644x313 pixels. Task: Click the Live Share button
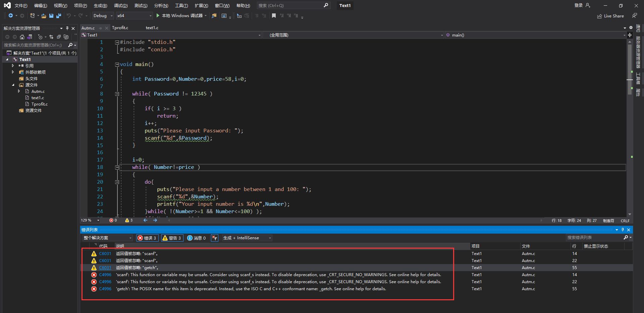point(610,16)
